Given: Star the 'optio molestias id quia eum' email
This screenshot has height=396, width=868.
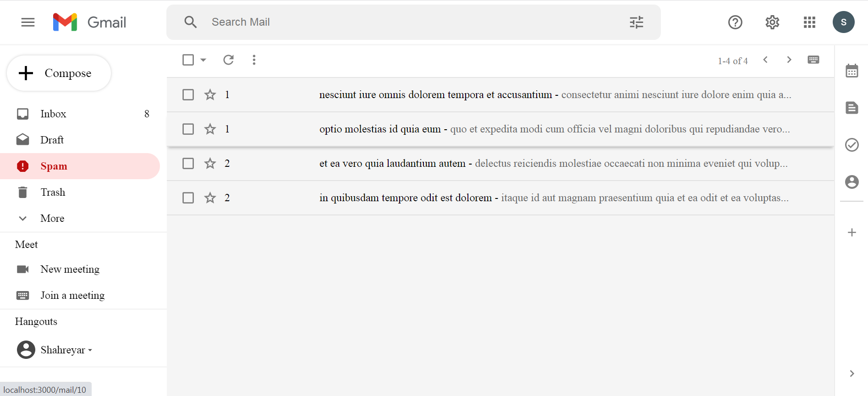Looking at the screenshot, I should tap(210, 129).
